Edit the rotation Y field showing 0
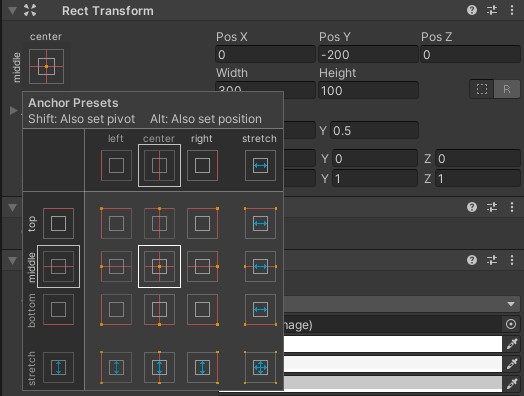Image resolution: width=524 pixels, height=396 pixels. coord(375,158)
